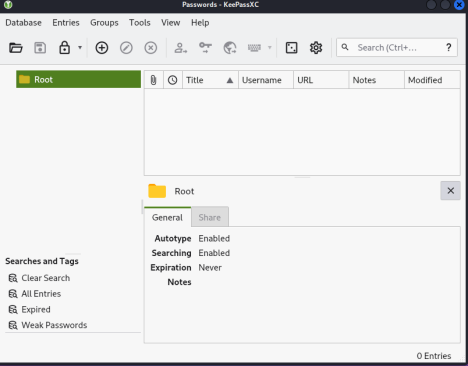Copy password with key icon
Image resolution: width=468 pixels, height=366 pixels.
tap(205, 48)
